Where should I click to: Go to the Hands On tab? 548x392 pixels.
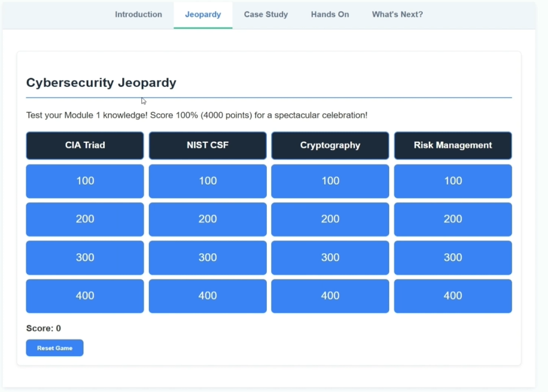click(x=330, y=14)
